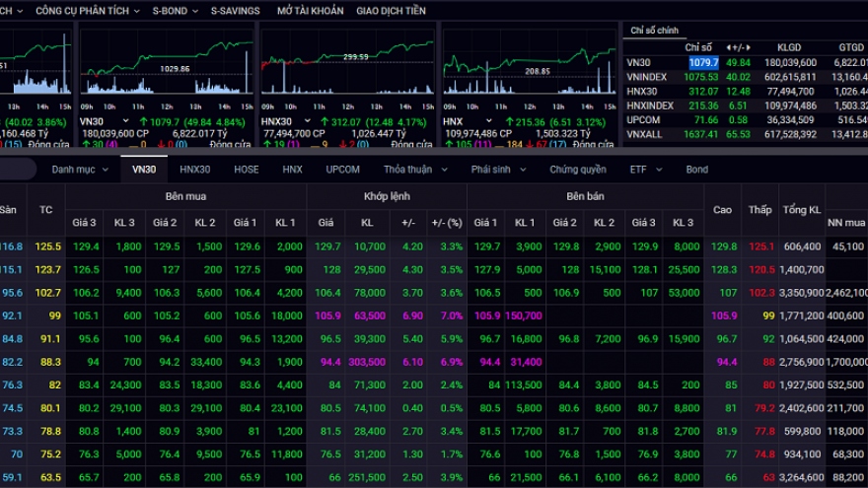Switch to the HOSE tab
Screen dimensions: 868x488
247,170
